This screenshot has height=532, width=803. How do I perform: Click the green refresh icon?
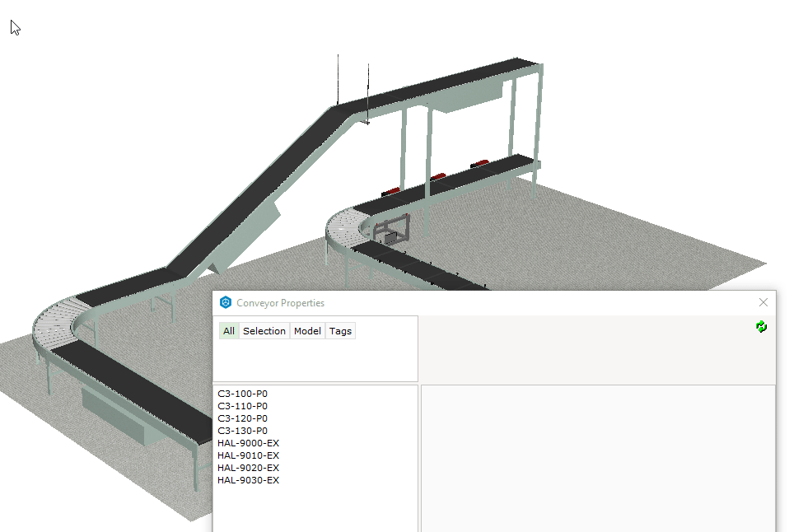[761, 327]
